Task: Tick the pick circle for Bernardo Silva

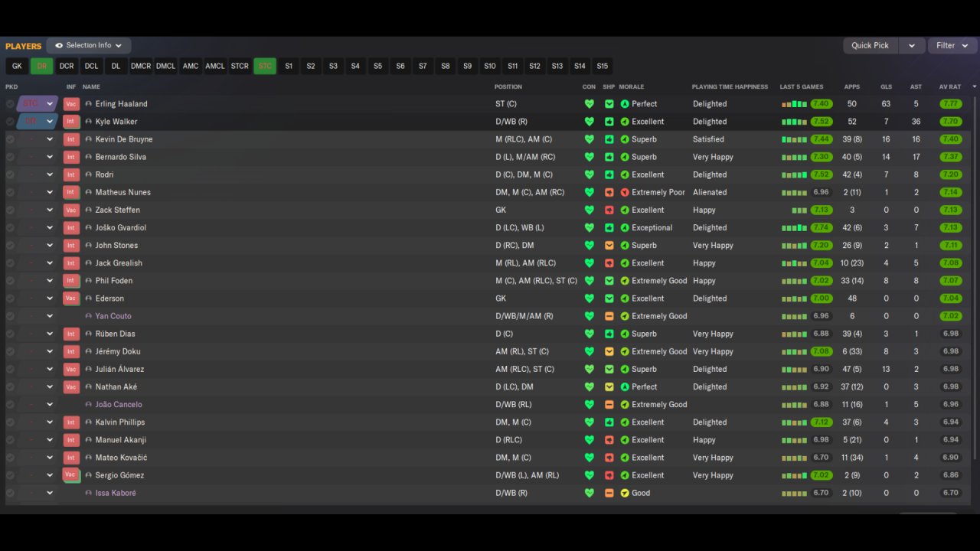Action: click(10, 157)
